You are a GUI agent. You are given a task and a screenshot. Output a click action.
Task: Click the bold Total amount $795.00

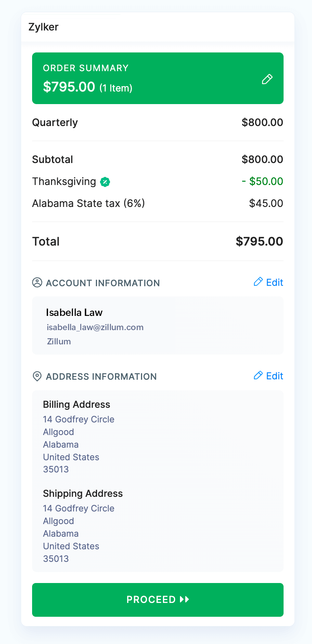click(x=259, y=241)
